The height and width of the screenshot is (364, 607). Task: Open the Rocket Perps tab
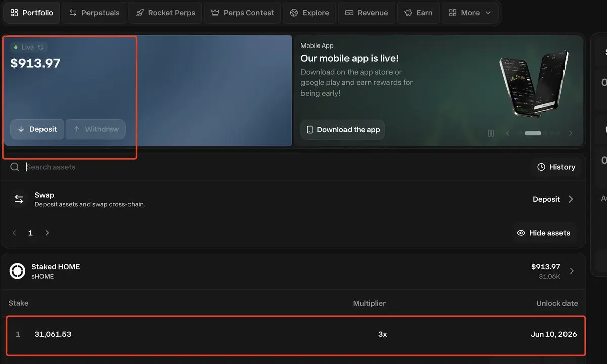point(165,13)
